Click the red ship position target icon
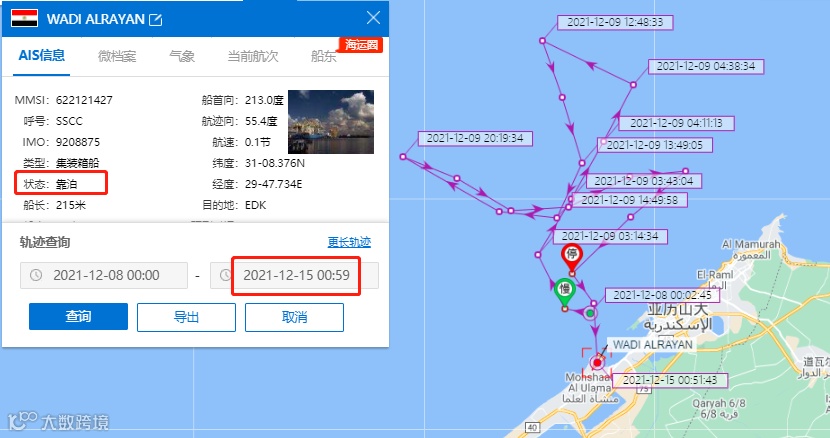Viewport: 830px width, 438px height. coord(597,362)
